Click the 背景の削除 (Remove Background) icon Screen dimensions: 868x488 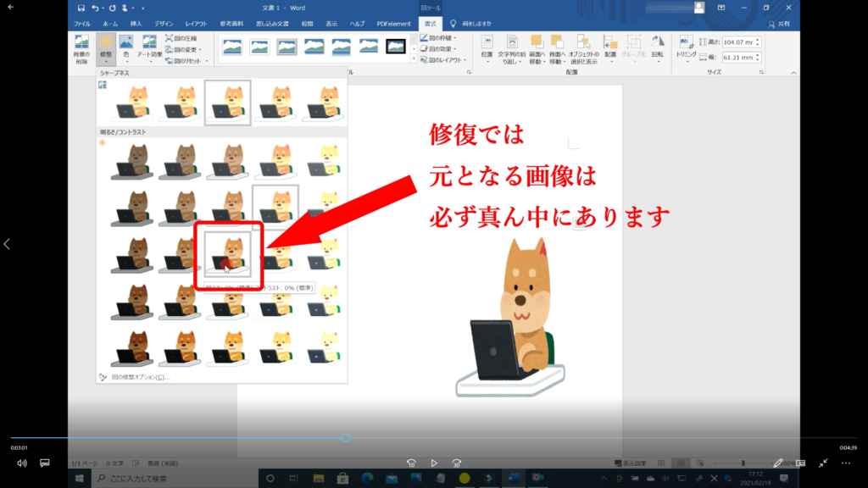[x=81, y=47]
